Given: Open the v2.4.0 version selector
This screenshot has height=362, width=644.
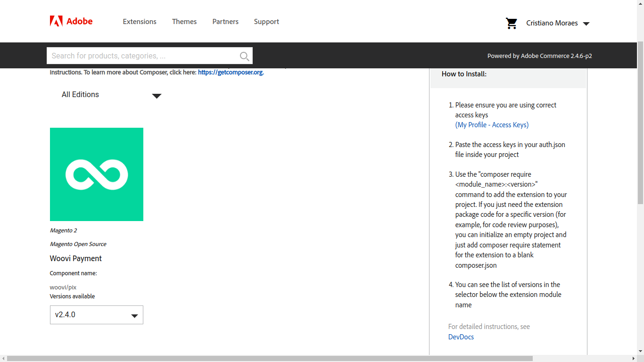Looking at the screenshot, I should coord(97,315).
